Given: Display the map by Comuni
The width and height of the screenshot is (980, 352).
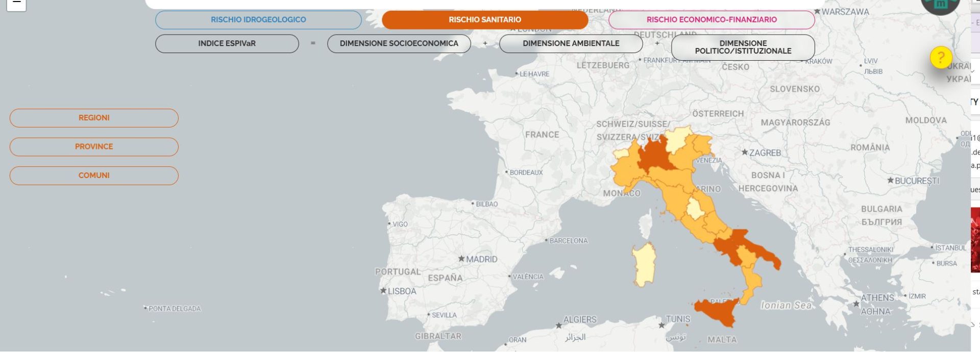Looking at the screenshot, I should click(94, 175).
